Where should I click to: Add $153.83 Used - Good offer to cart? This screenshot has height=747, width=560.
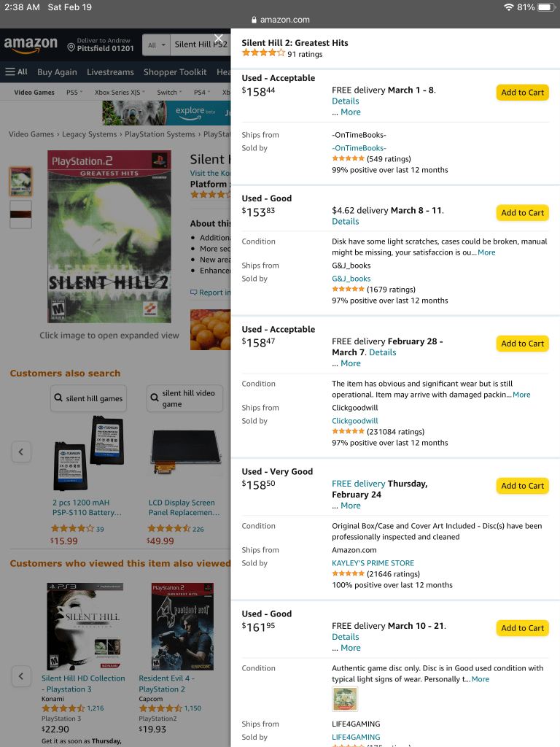click(522, 213)
